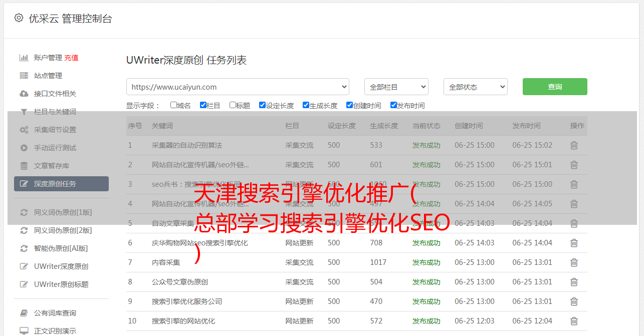Click trash icon in row 4
This screenshot has width=644, height=336.
[574, 204]
